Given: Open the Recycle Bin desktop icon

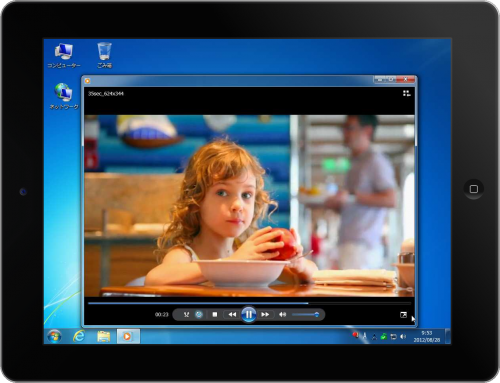Looking at the screenshot, I should (104, 55).
